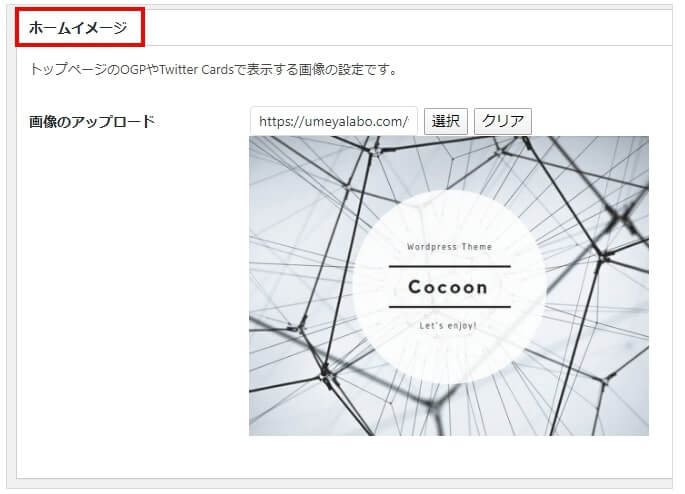Select the ホームイメージ section heading
Image resolution: width=685 pixels, height=494 pixels.
pos(78,28)
